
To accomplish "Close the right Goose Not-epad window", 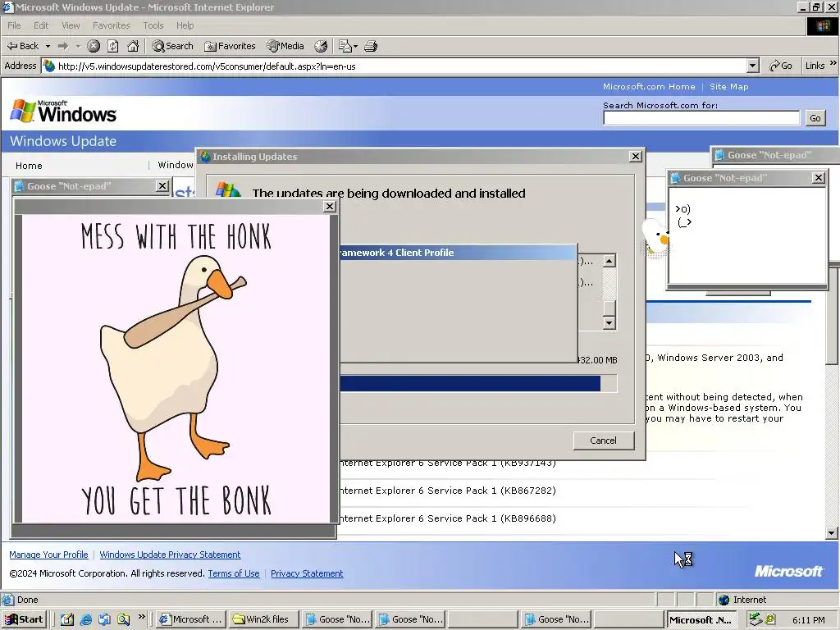I will [x=818, y=177].
